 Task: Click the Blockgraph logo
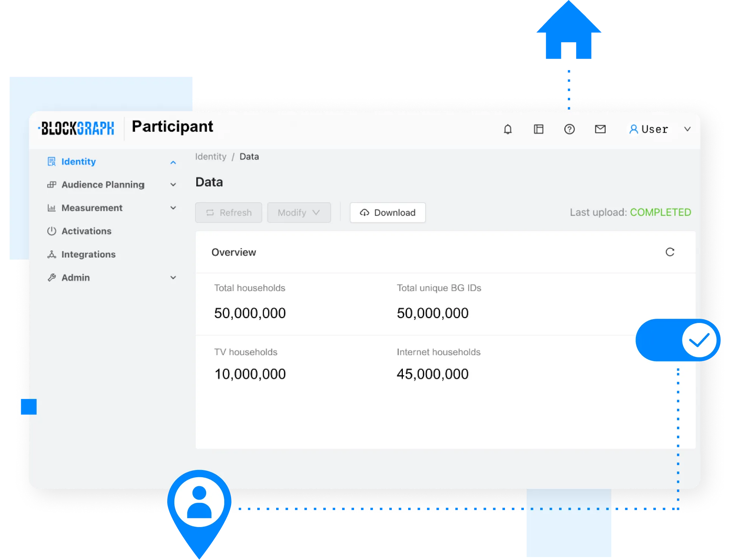[x=77, y=129]
